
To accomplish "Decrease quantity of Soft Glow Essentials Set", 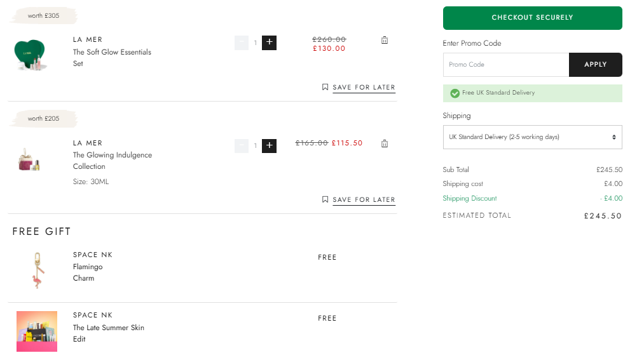I will 242,43.
